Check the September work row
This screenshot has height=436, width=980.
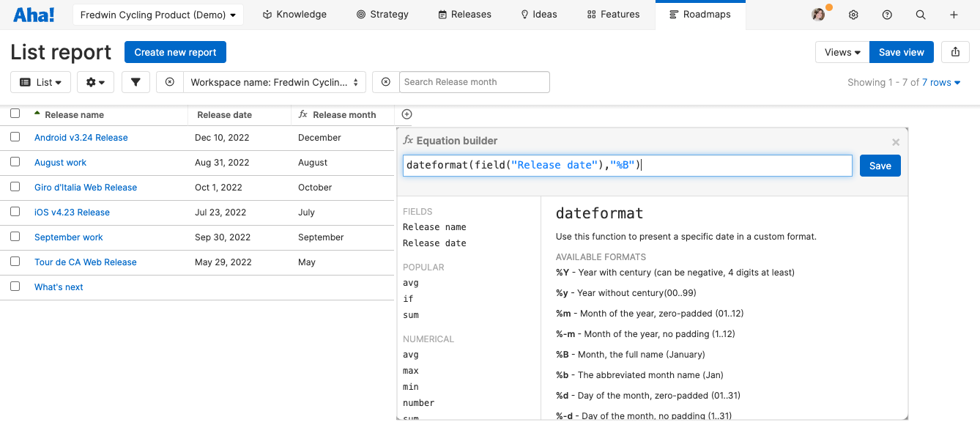coord(15,237)
